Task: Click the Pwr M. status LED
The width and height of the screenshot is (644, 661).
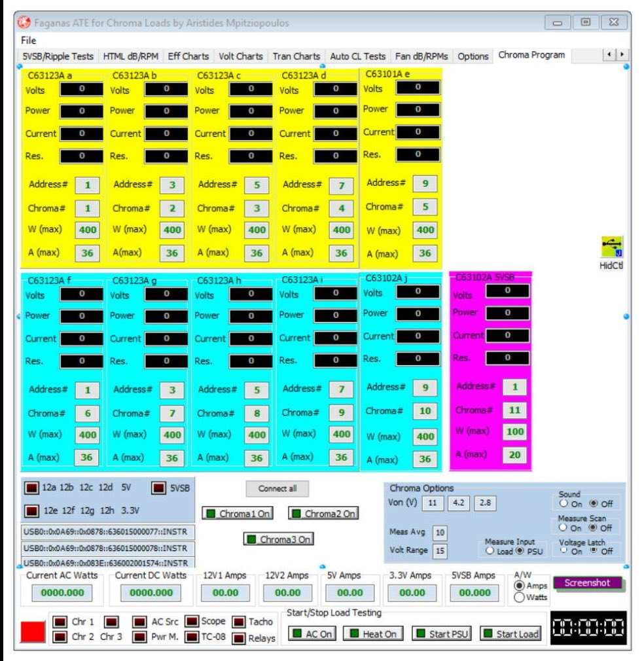Action: [x=139, y=637]
